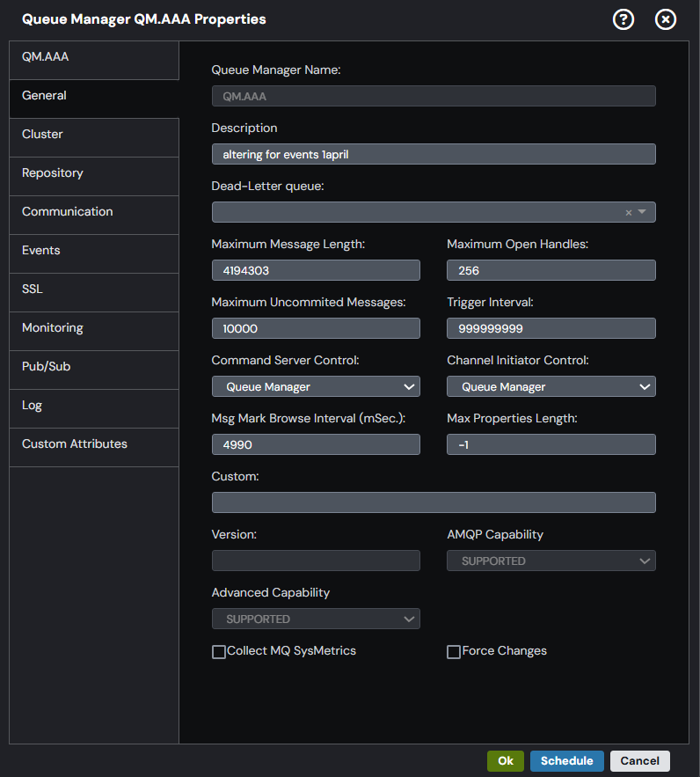
Task: Click the Maximum Open Handles field
Action: point(551,270)
